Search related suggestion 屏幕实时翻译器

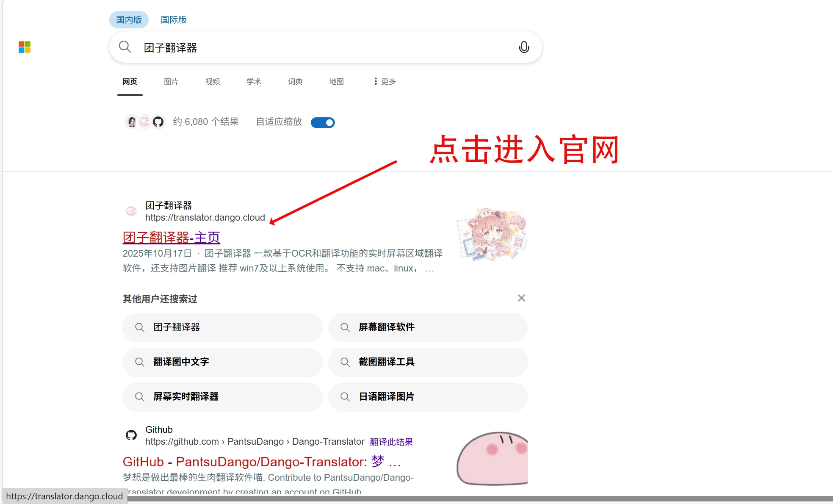tap(222, 397)
